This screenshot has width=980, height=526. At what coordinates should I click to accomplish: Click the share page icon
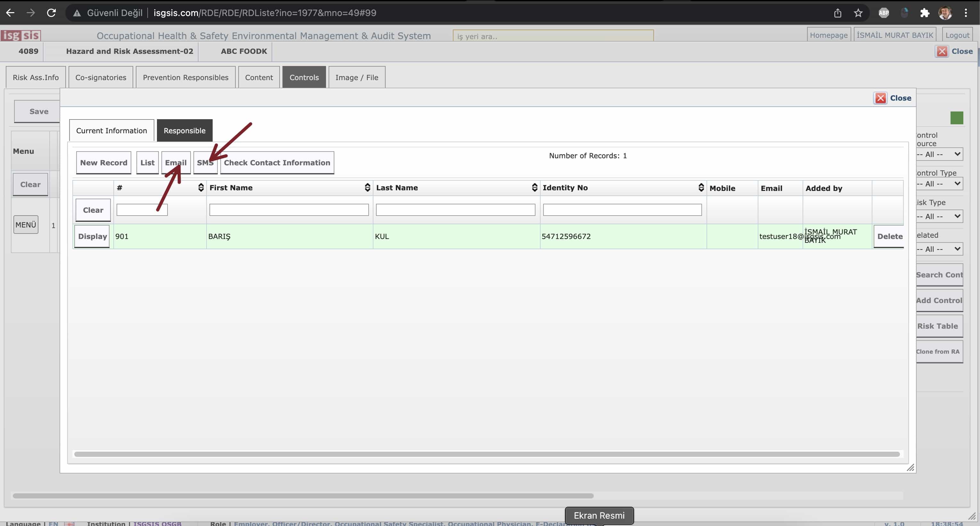[838, 13]
